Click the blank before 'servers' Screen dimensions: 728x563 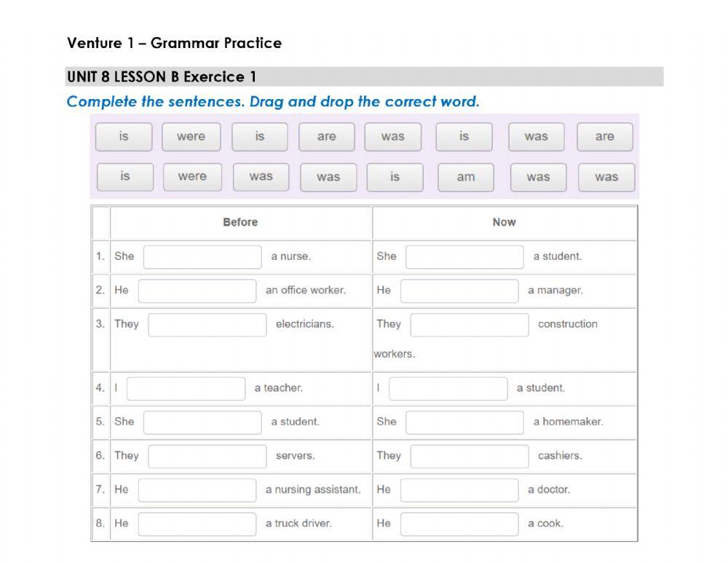click(207, 456)
